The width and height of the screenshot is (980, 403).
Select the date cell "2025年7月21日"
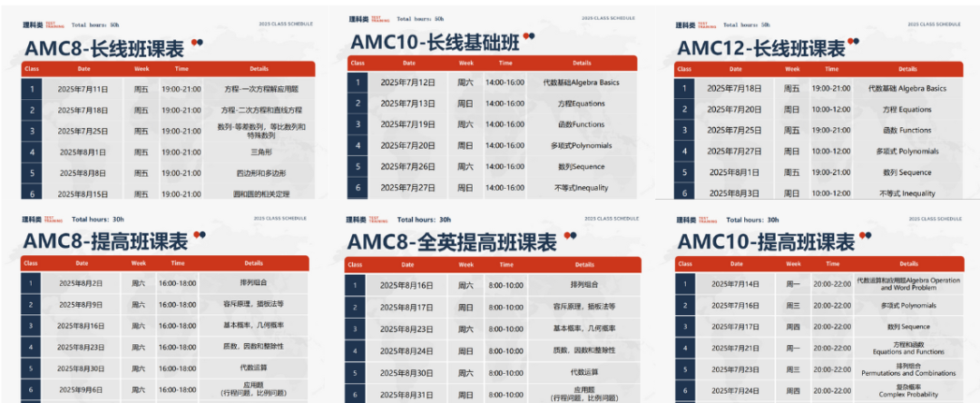click(x=737, y=348)
